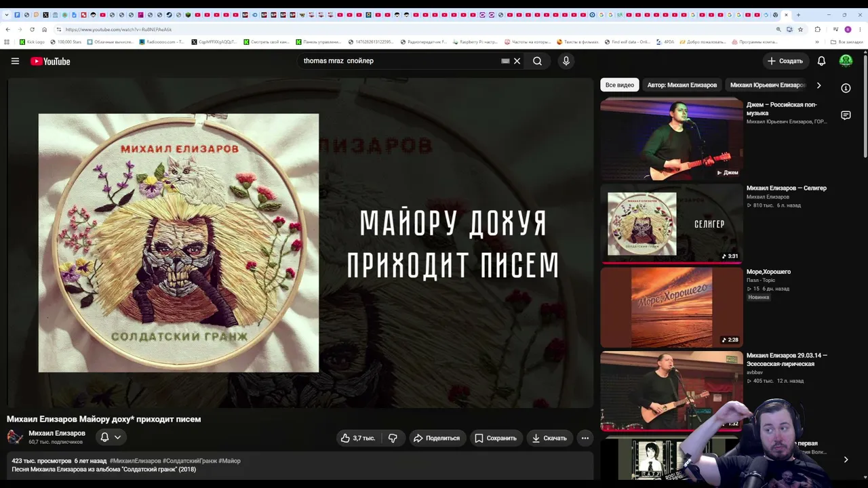868x488 pixels.
Task: Open the info panel icon in right sidebar
Action: coord(846,88)
